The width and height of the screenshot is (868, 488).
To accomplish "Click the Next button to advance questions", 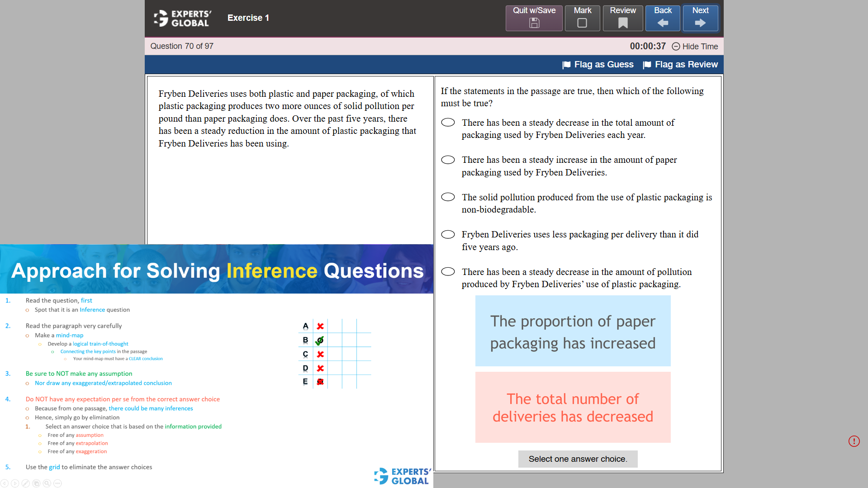I will click(x=700, y=18).
